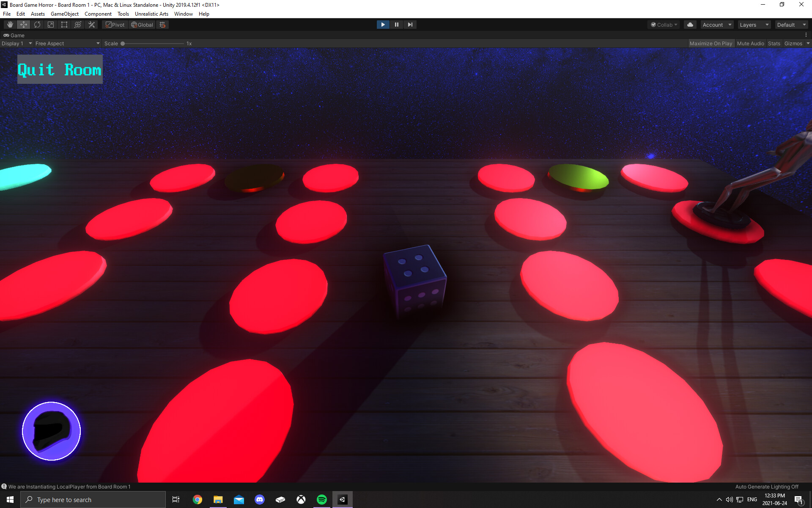Open the Free Aspect dropdown

click(x=67, y=43)
